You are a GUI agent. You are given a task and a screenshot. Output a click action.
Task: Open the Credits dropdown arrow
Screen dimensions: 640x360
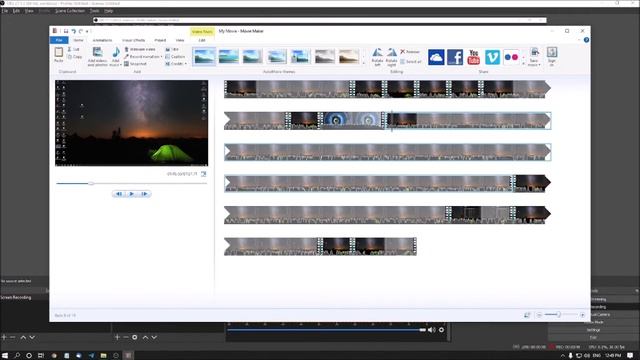coord(186,64)
